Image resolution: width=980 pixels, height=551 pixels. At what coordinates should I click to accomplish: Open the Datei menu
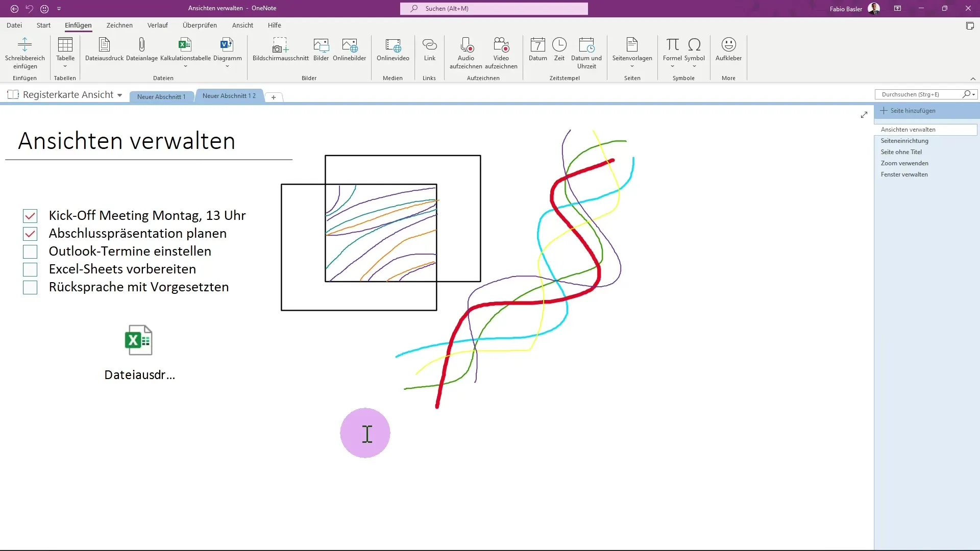click(14, 25)
